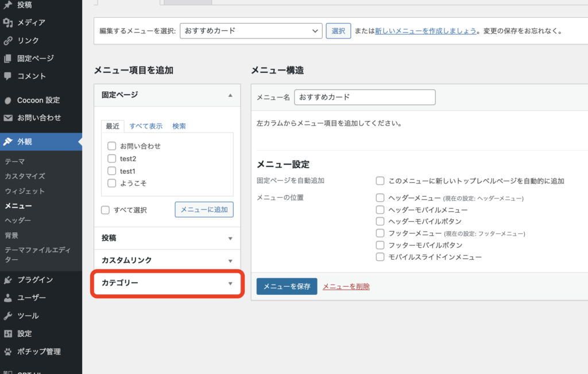Go to the ウィジェット submenu

tap(25, 191)
